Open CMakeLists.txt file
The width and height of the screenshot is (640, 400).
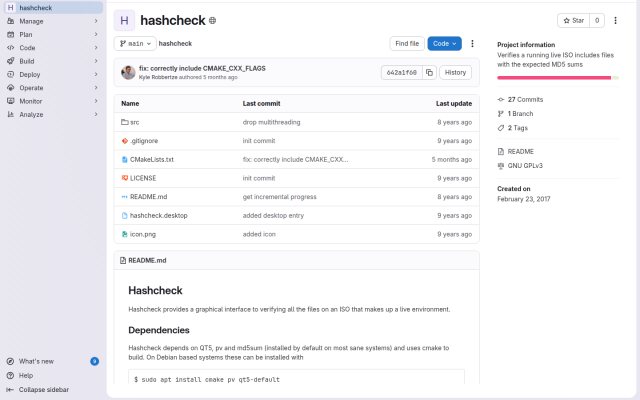coord(152,160)
